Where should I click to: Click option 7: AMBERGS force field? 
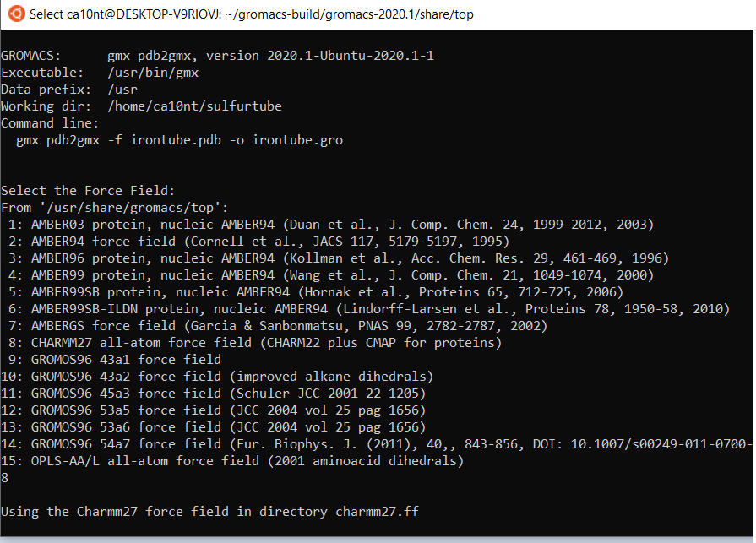278,326
